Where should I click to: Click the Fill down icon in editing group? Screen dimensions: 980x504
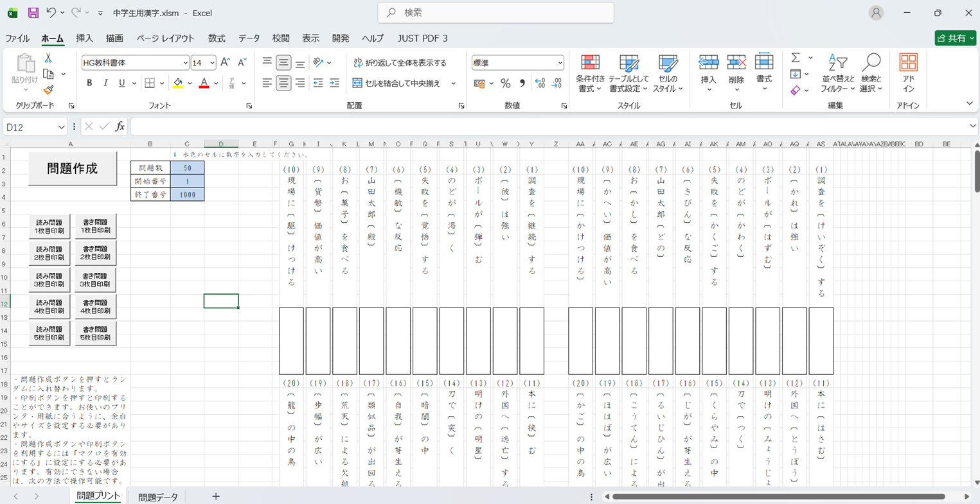point(796,74)
